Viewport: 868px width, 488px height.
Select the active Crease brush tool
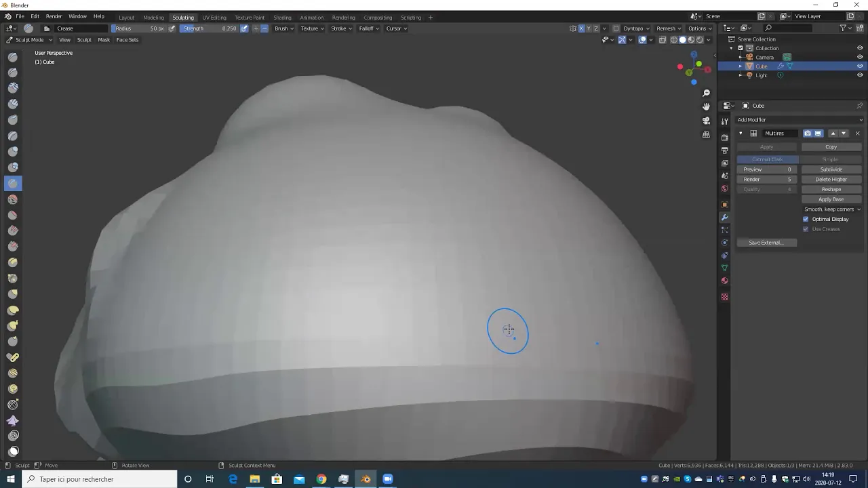coord(13,184)
